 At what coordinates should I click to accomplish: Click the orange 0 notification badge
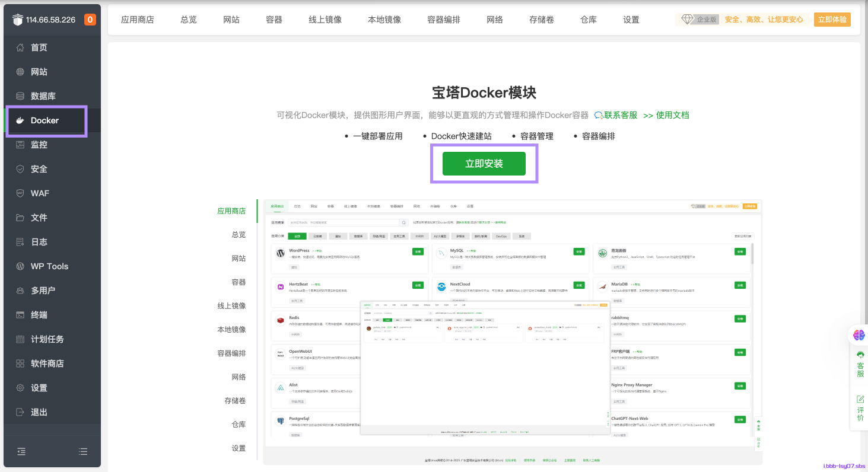pyautogui.click(x=90, y=20)
